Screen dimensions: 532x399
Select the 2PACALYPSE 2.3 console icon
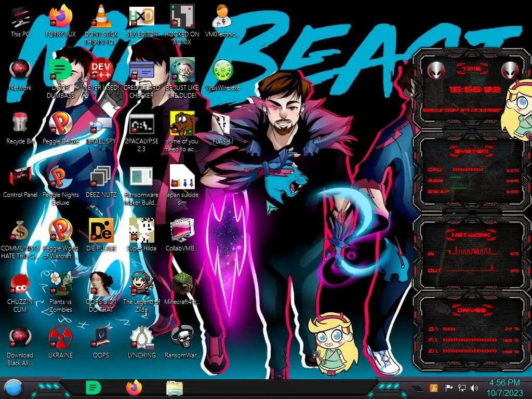click(x=141, y=124)
